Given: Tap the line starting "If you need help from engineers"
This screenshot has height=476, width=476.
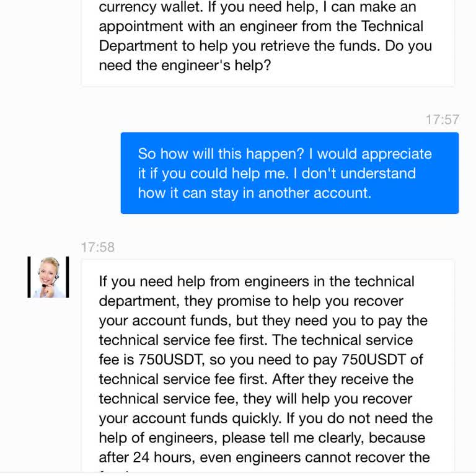Looking at the screenshot, I should point(256,281).
